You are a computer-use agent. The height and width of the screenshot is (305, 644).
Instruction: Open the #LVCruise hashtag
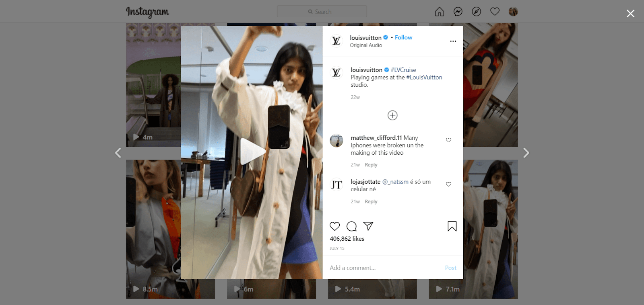click(x=403, y=70)
